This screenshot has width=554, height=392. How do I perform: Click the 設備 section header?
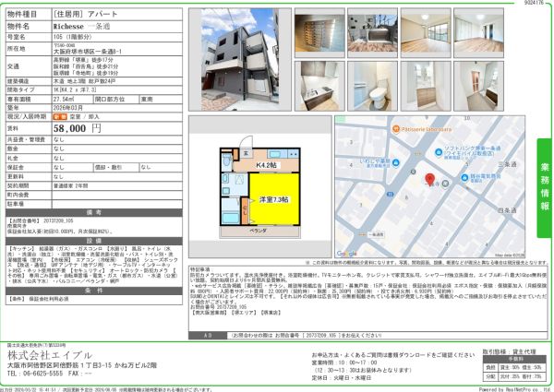pyautogui.click(x=94, y=241)
